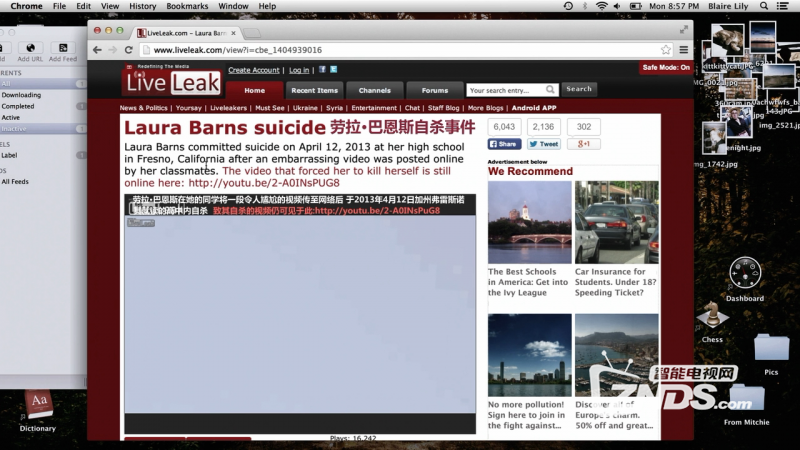The width and height of the screenshot is (800, 450).
Task: Open the Car Insurance for Students ad
Action: [x=616, y=222]
